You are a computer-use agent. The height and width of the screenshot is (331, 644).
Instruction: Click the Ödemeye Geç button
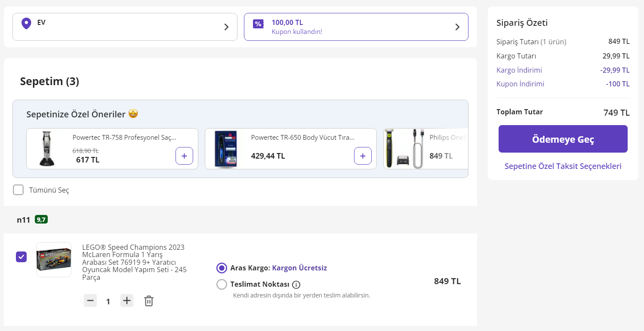563,139
